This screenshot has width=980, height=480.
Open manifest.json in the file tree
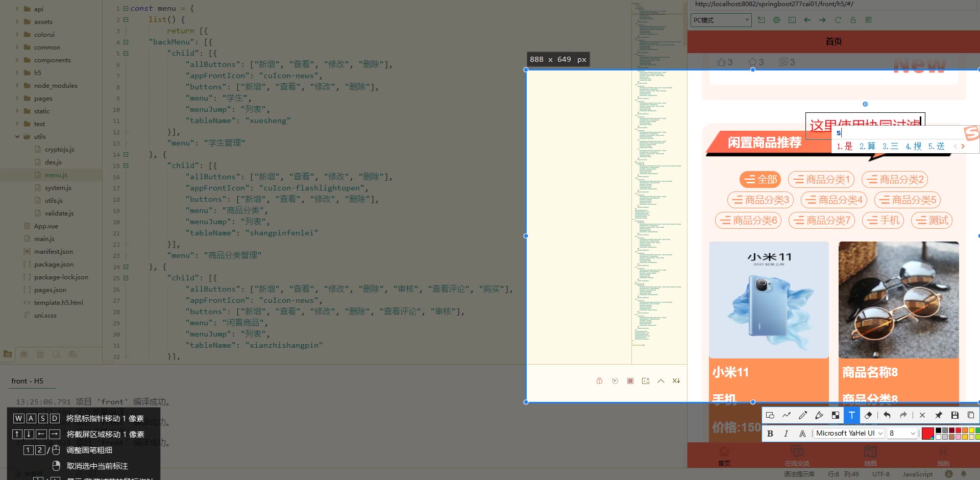[x=53, y=251]
